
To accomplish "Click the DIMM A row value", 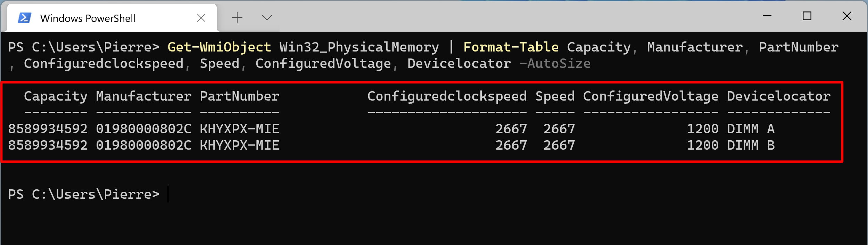I will 751,129.
